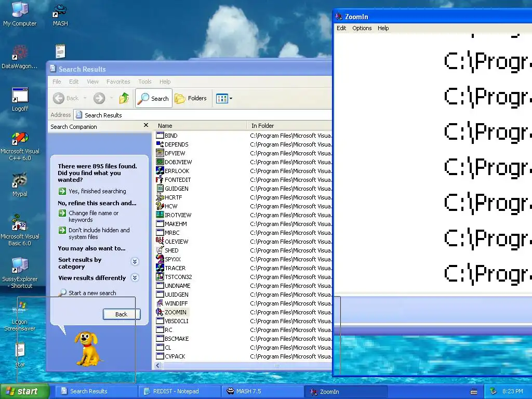Open the Favorites menu in Search Results

point(118,82)
